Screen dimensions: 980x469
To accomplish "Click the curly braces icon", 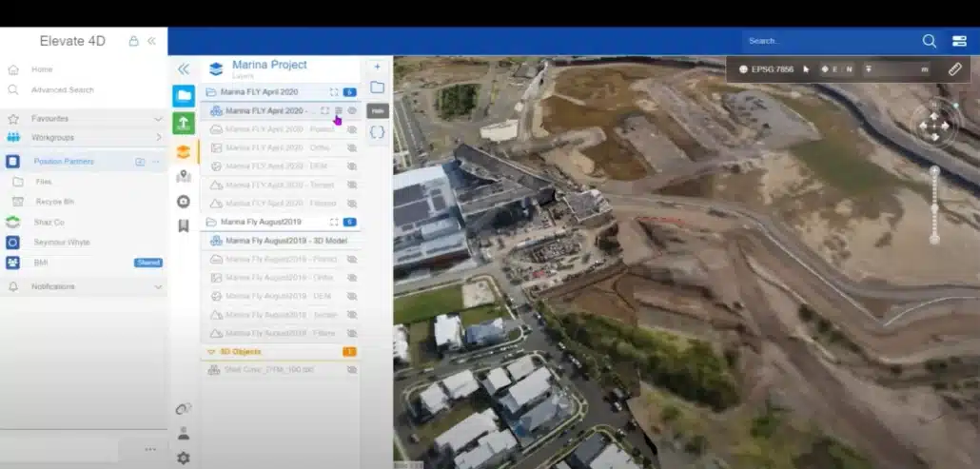I will 378,132.
